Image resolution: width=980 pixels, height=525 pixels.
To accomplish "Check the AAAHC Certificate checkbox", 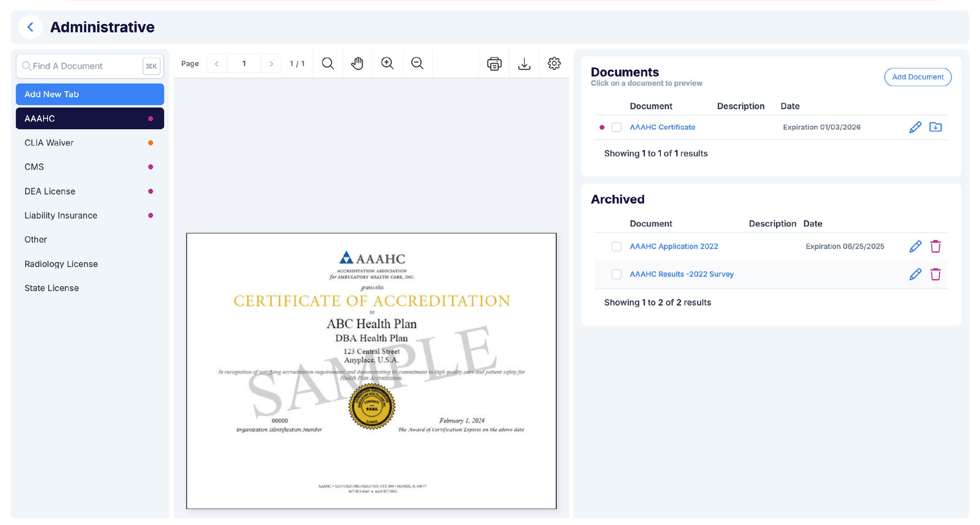I will point(616,127).
